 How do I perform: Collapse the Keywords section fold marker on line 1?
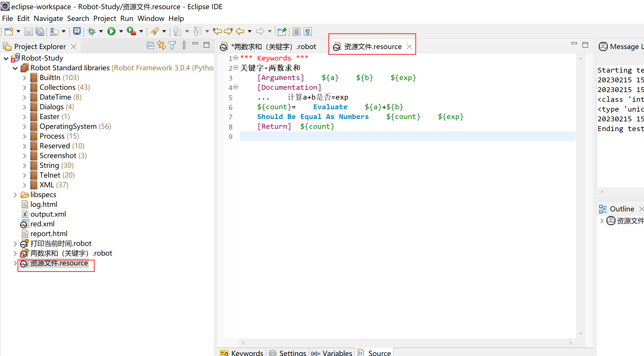(236, 58)
